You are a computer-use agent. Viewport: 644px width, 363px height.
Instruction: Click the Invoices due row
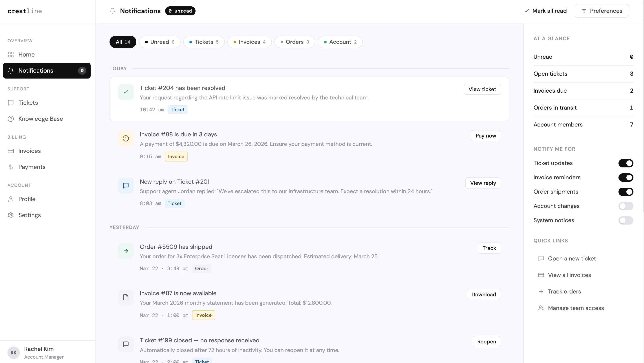point(583,91)
